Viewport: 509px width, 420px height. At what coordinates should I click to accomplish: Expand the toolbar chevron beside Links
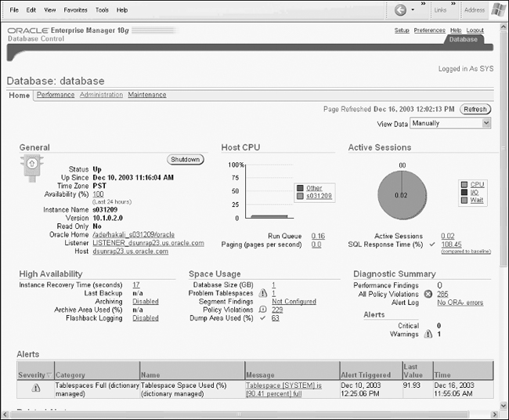coord(453,4)
